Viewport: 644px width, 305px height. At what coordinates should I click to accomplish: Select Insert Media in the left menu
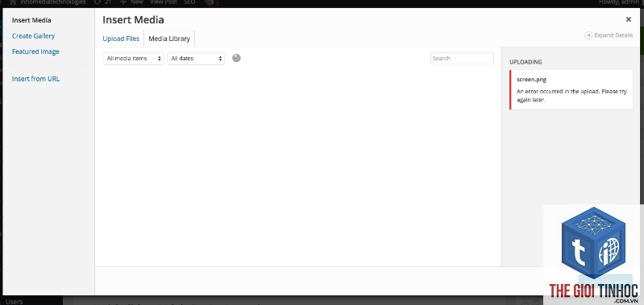click(x=31, y=20)
